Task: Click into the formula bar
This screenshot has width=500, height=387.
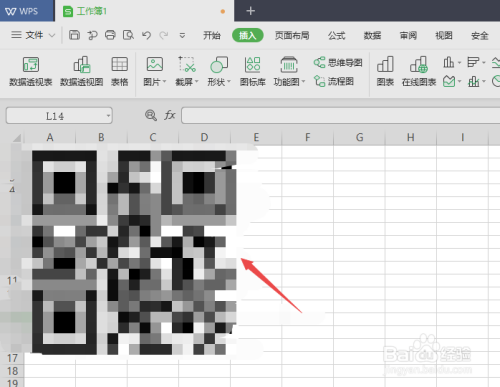Action: pyautogui.click(x=340, y=115)
